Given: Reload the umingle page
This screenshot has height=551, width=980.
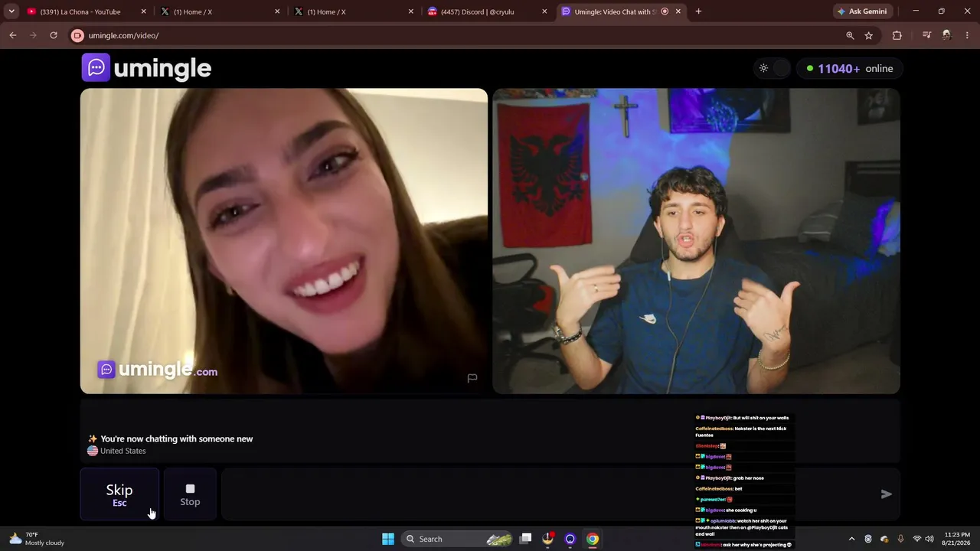Looking at the screenshot, I should [54, 35].
